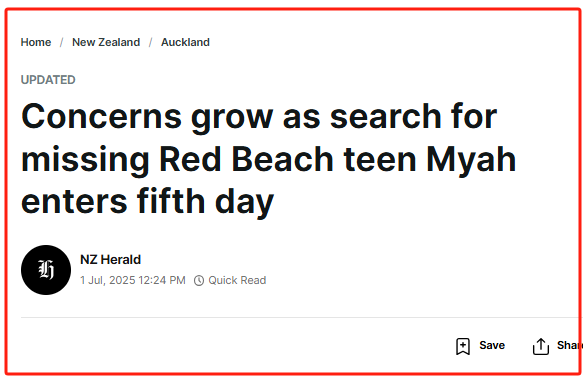This screenshot has width=583, height=377.
Task: Open the Home breadcrumb link
Action: 36,42
